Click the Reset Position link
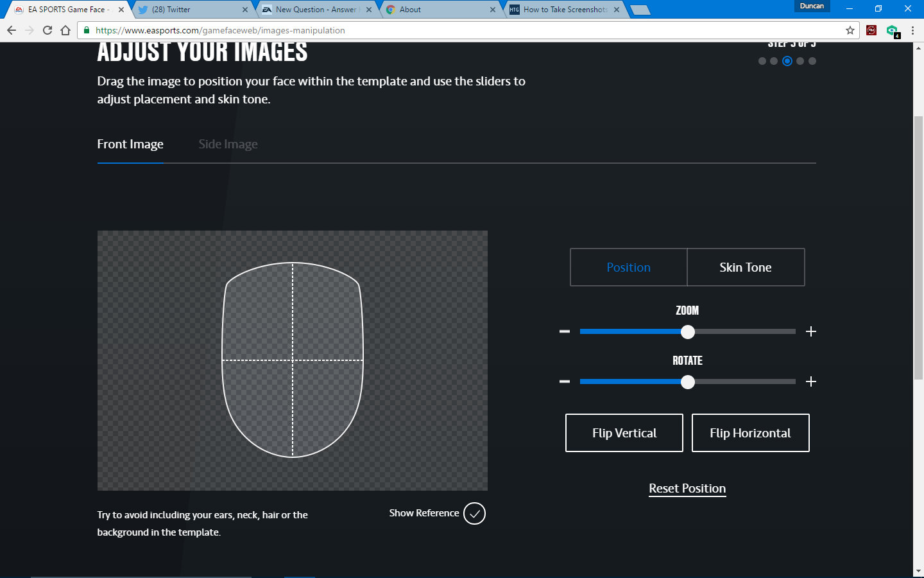 coord(687,489)
